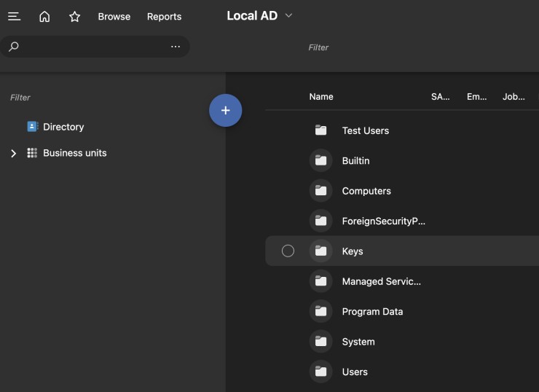Viewport: 539px width, 392px height.
Task: Click the Business units grid icon
Action: (32, 153)
